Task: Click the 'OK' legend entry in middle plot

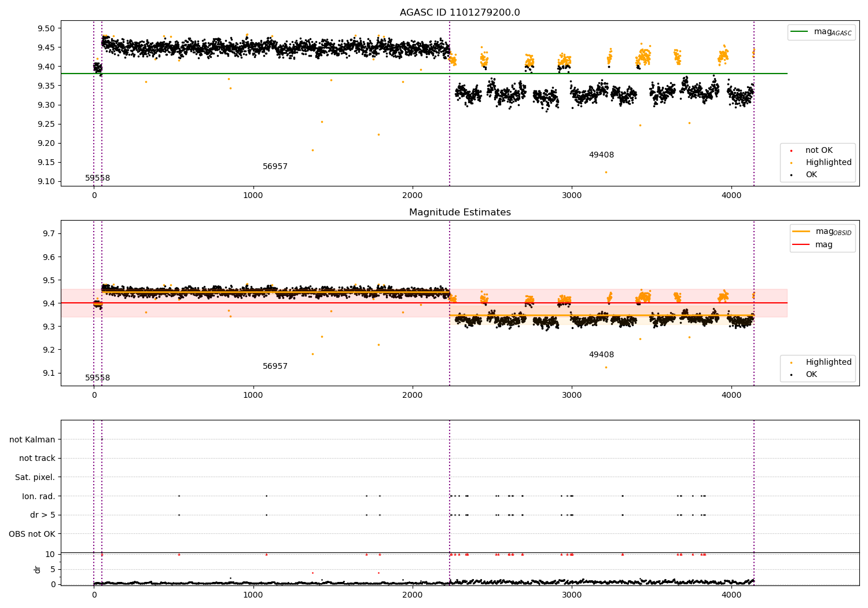Action: coord(811,375)
